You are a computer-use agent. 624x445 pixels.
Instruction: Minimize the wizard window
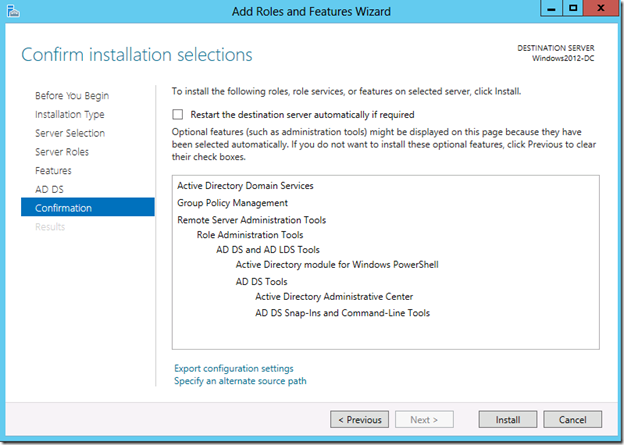[551, 8]
